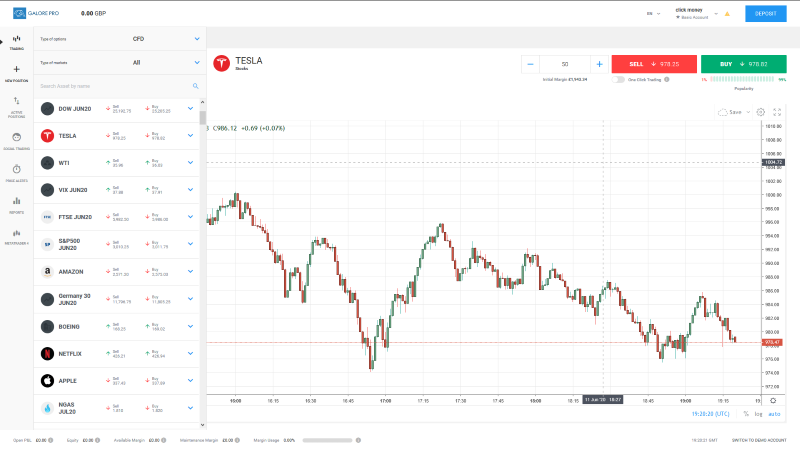
Task: Click the 0.00 GBP balance text
Action: click(x=93, y=13)
